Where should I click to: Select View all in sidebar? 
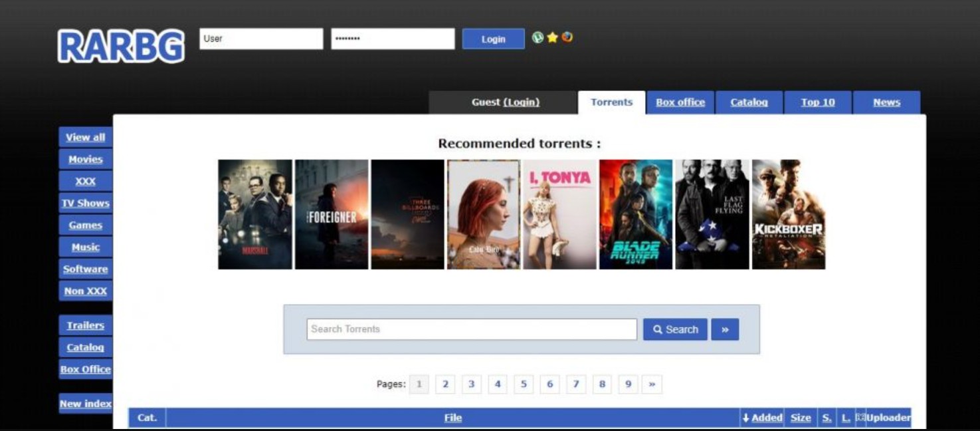pos(86,137)
